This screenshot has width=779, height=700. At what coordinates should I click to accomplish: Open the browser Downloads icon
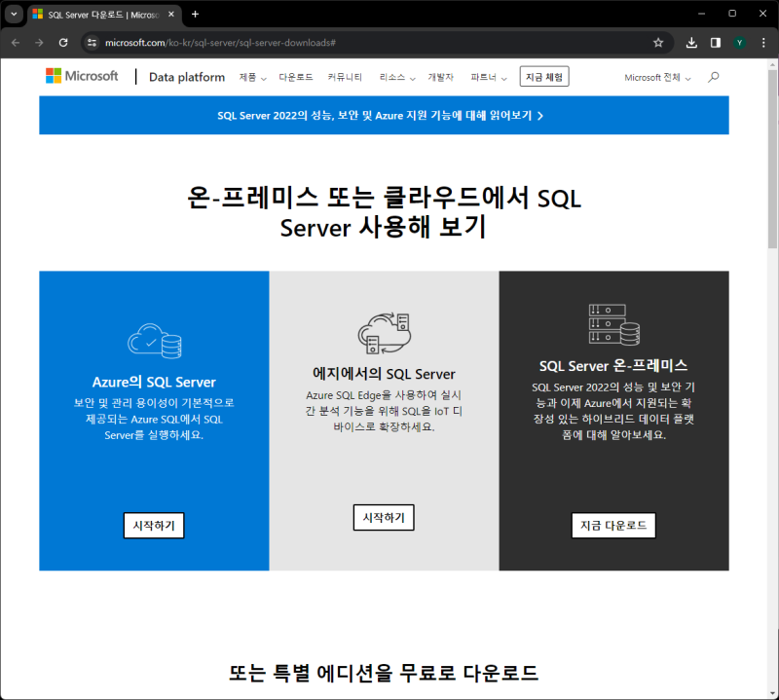(691, 43)
